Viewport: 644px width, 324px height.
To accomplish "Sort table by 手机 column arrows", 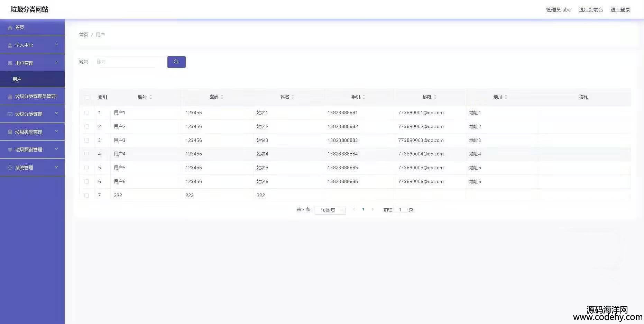I will pos(364,97).
